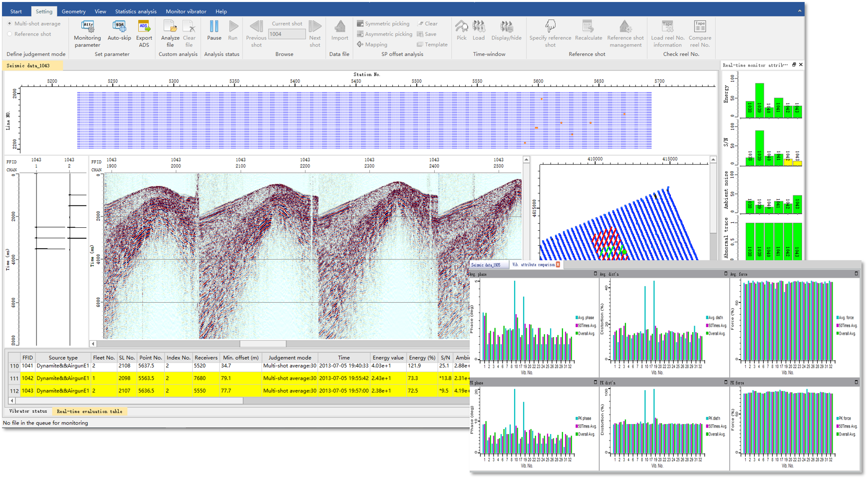Open the Statistics analysis tab

[x=136, y=11]
